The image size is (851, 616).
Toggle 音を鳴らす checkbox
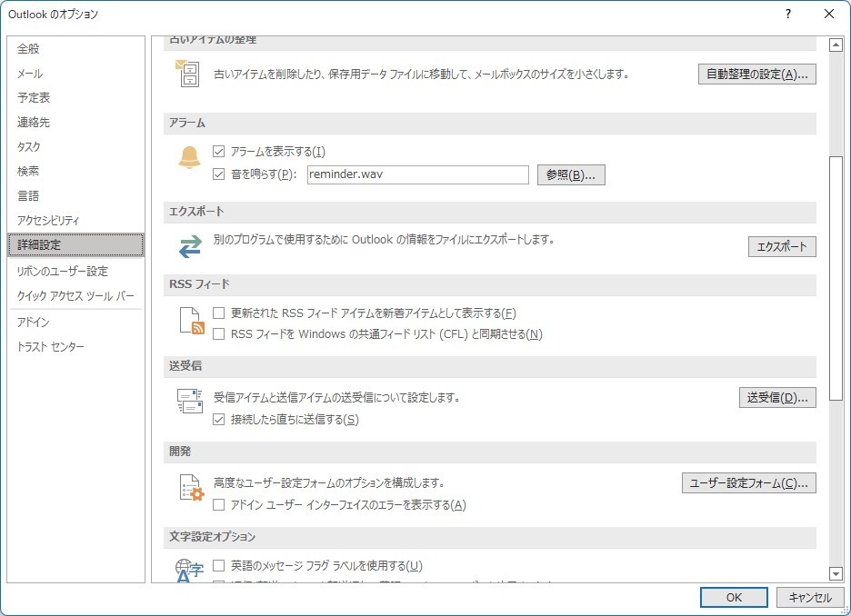click(x=219, y=174)
